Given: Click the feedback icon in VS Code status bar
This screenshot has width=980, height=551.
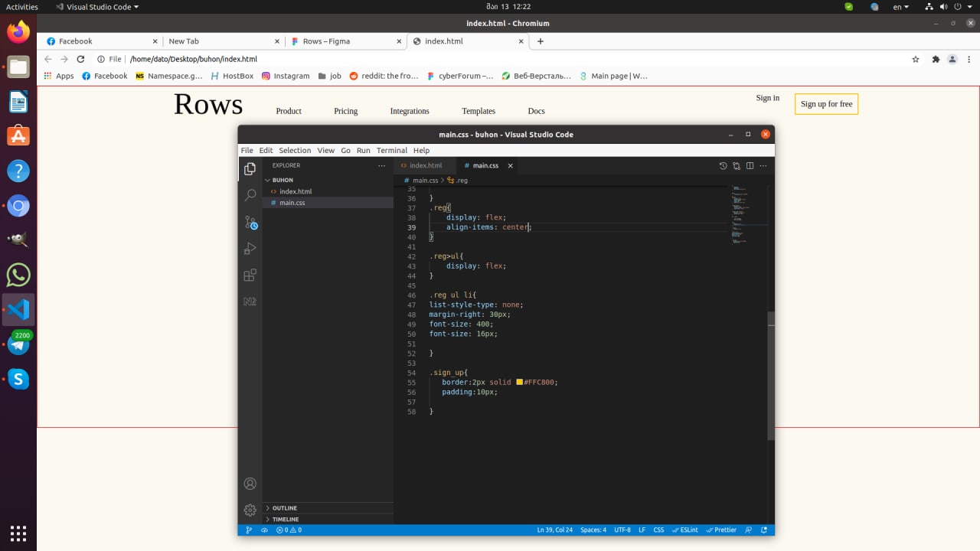Looking at the screenshot, I should tap(749, 530).
